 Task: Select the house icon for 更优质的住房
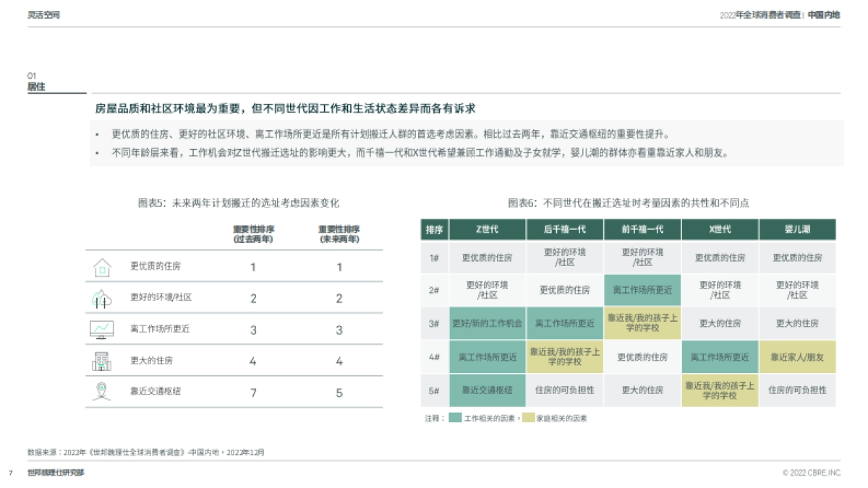pyautogui.click(x=103, y=265)
